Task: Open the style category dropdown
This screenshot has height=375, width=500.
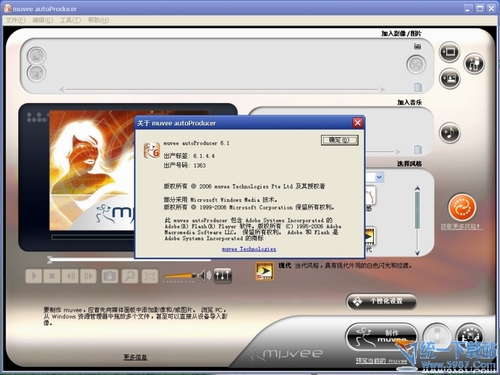Action: click(379, 177)
